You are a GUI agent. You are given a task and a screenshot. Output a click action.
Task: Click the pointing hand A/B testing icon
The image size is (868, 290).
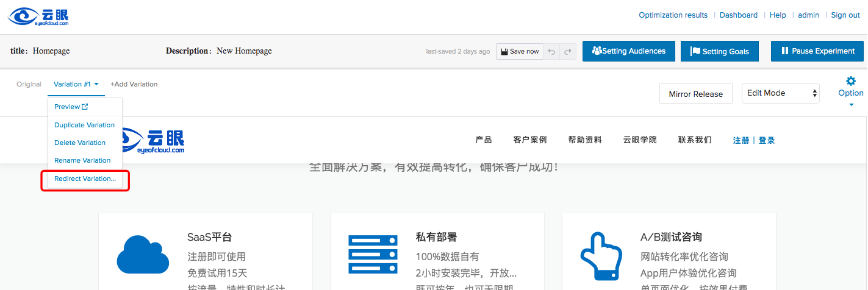(600, 255)
